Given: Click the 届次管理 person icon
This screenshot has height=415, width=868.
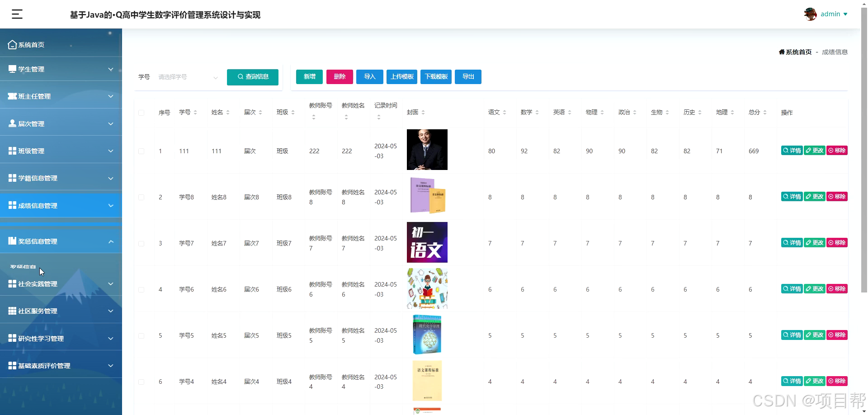Looking at the screenshot, I should 13,123.
